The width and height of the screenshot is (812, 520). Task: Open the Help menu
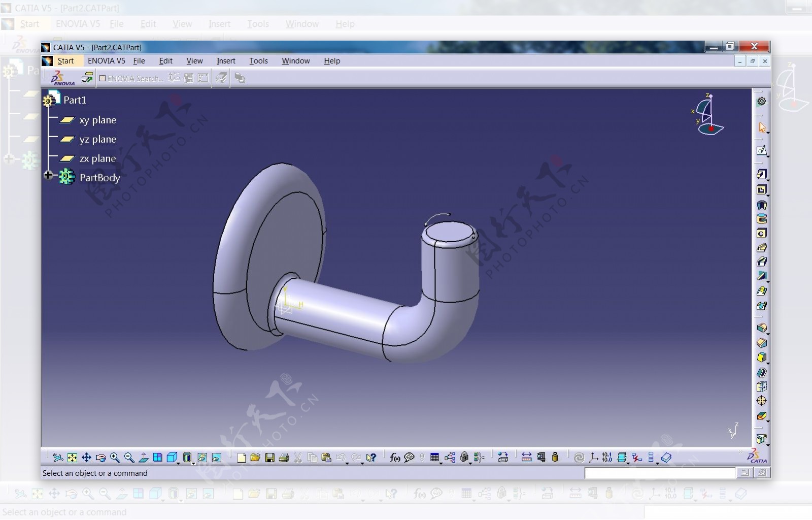click(x=332, y=61)
